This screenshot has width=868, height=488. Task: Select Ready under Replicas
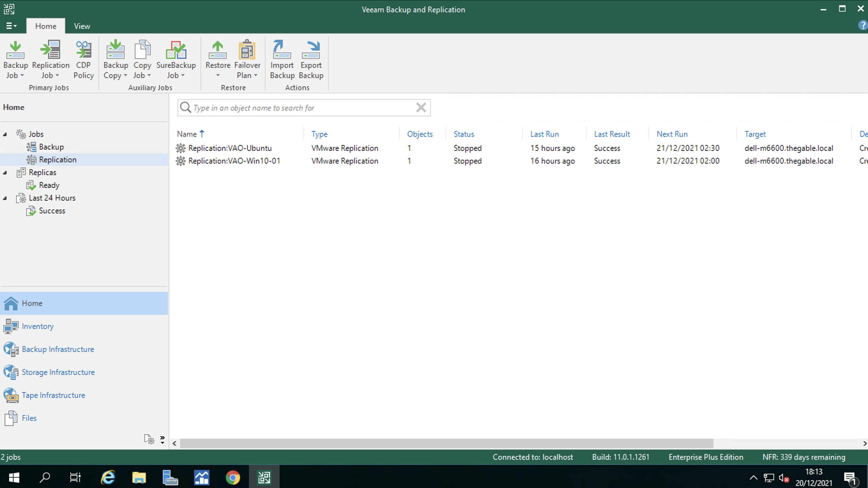(x=49, y=185)
